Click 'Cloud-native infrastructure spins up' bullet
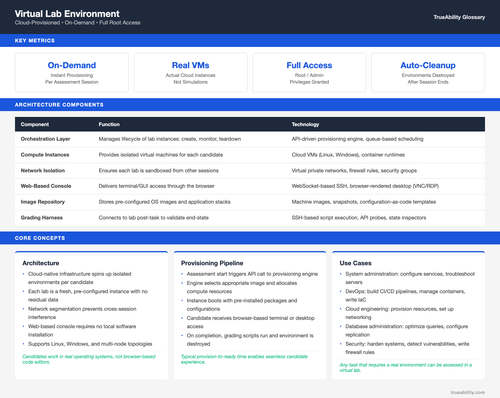This screenshot has height=398, width=500. click(x=80, y=278)
